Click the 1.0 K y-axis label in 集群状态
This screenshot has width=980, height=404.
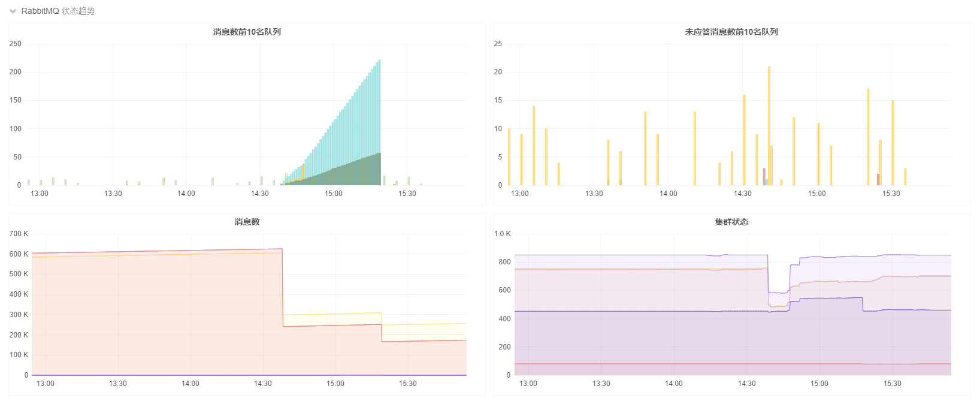click(502, 234)
